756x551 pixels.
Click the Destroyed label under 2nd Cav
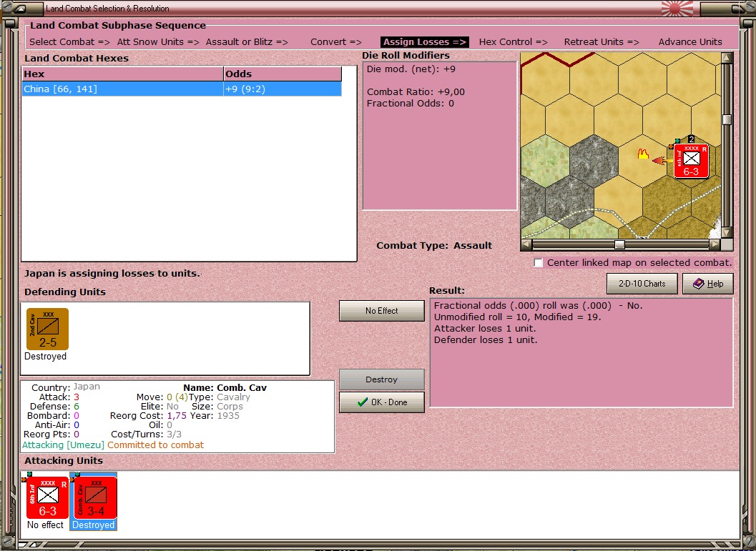[x=45, y=357]
